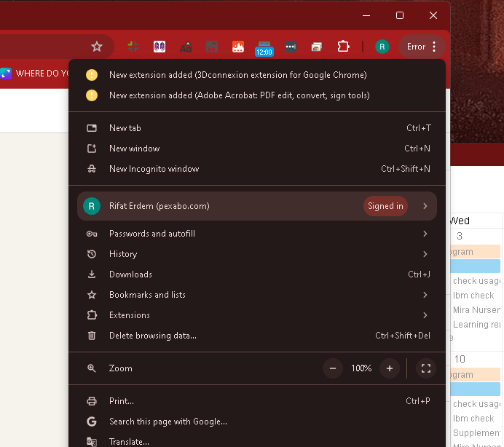Select Search this page with Google

pyautogui.click(x=257, y=422)
